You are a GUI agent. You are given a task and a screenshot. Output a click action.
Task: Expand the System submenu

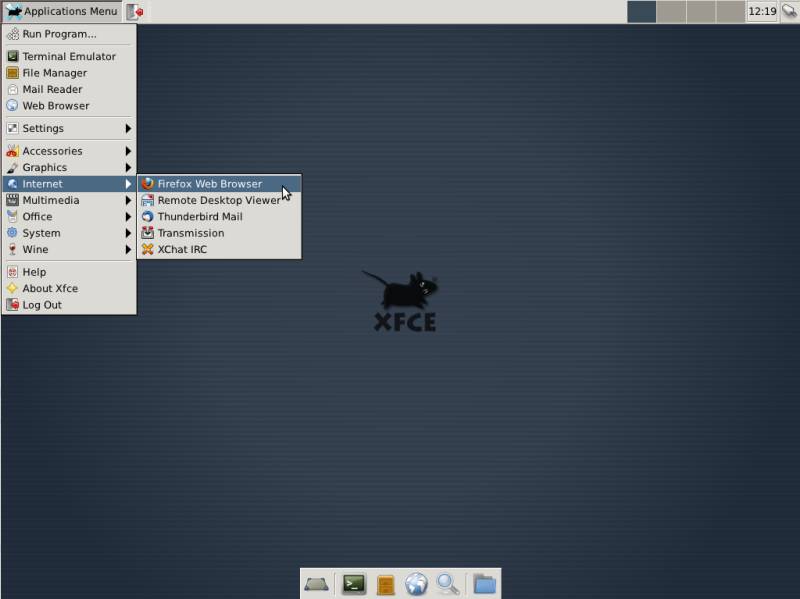coord(69,233)
